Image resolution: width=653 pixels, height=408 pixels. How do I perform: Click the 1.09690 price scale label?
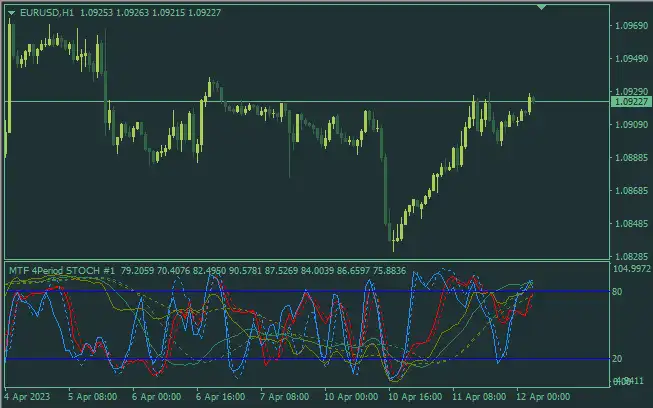tap(631, 26)
